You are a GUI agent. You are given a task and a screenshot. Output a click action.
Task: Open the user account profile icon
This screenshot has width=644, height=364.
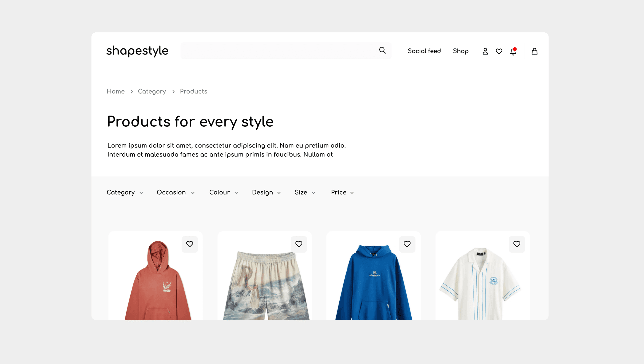tap(485, 51)
